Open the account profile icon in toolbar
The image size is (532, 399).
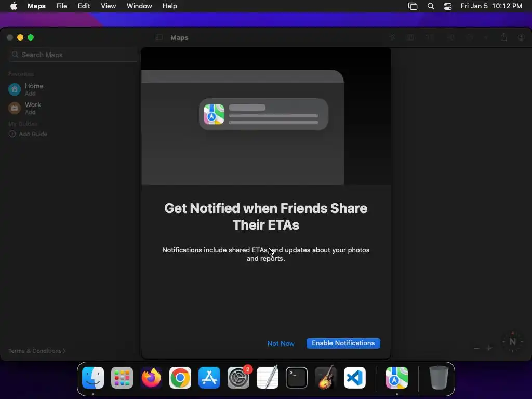522,37
